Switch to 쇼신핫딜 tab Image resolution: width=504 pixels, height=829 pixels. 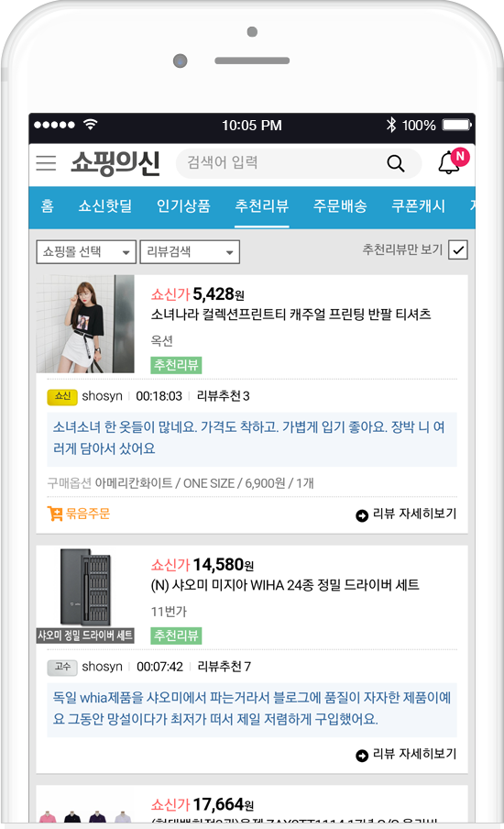pyautogui.click(x=105, y=205)
